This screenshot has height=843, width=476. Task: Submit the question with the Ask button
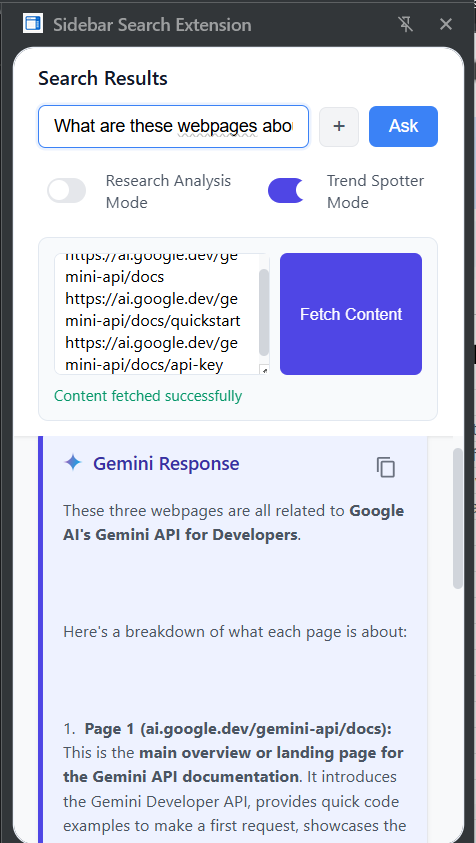point(403,126)
